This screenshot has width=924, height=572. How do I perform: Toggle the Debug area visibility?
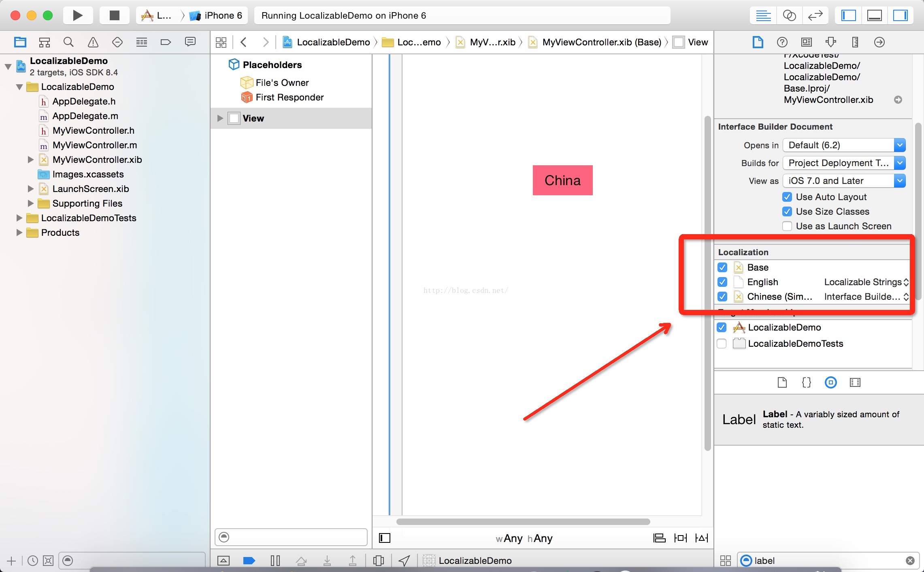coord(875,16)
